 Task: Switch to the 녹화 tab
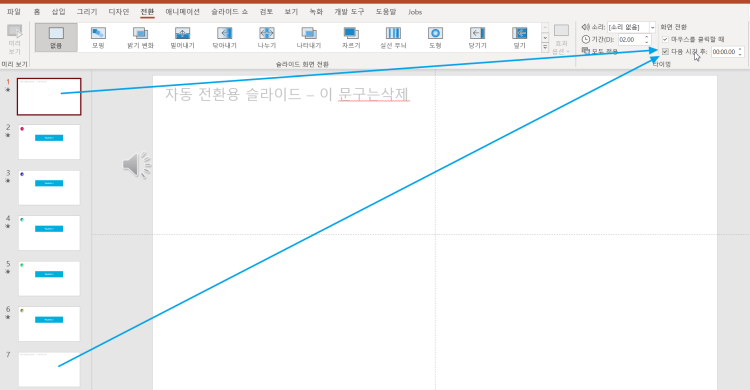point(316,12)
